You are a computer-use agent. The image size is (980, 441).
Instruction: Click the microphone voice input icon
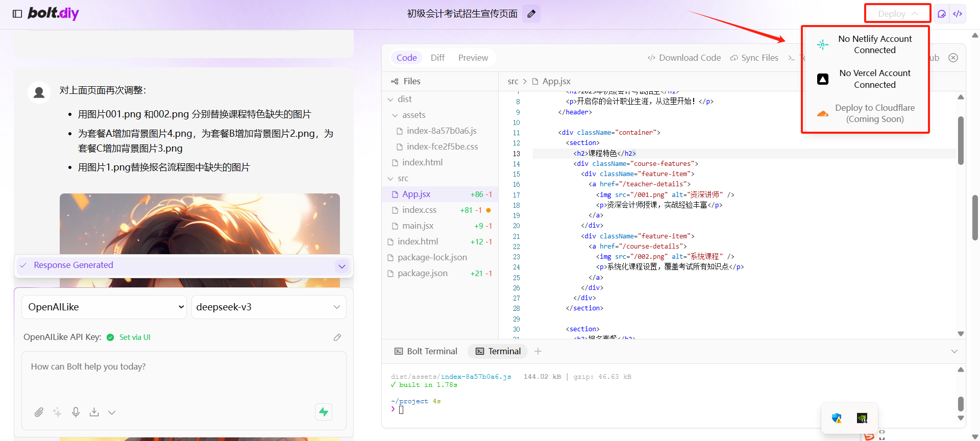[76, 412]
